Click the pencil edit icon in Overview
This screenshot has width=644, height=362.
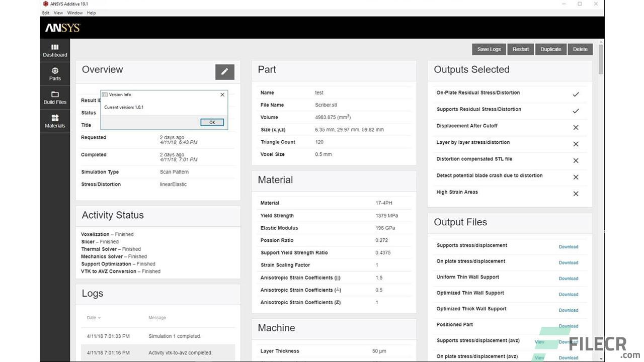pos(225,72)
